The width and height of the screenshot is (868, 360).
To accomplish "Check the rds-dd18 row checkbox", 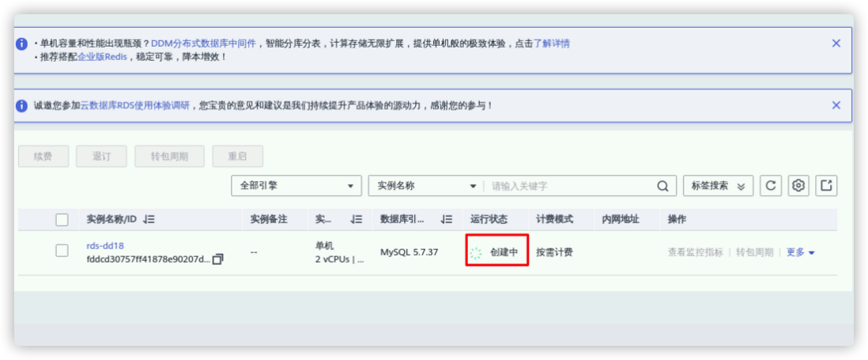I will click(x=62, y=250).
